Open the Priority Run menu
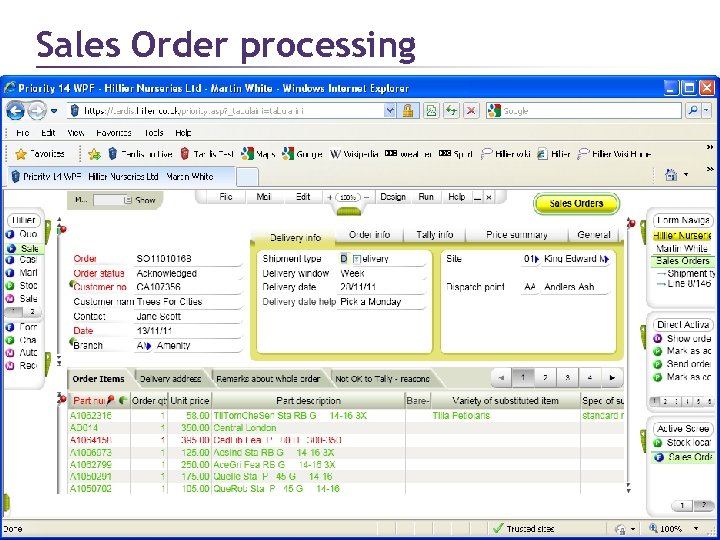This screenshot has width=720, height=540. tap(426, 197)
